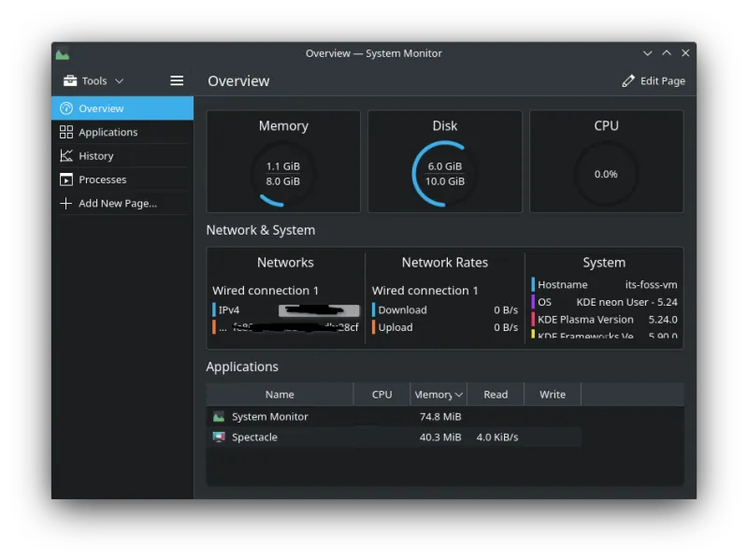The width and height of the screenshot is (748, 560).
Task: Open the Tools dropdown menu
Action: tap(93, 81)
